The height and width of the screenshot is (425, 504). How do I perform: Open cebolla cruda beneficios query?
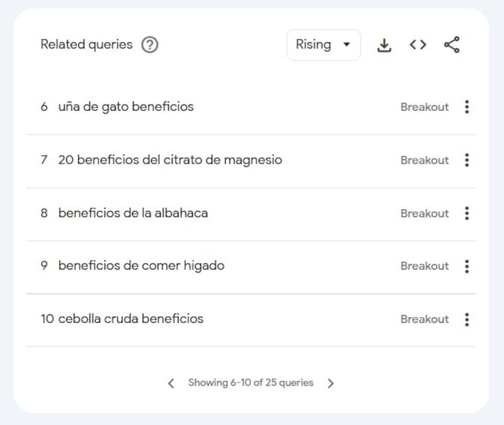(x=130, y=319)
